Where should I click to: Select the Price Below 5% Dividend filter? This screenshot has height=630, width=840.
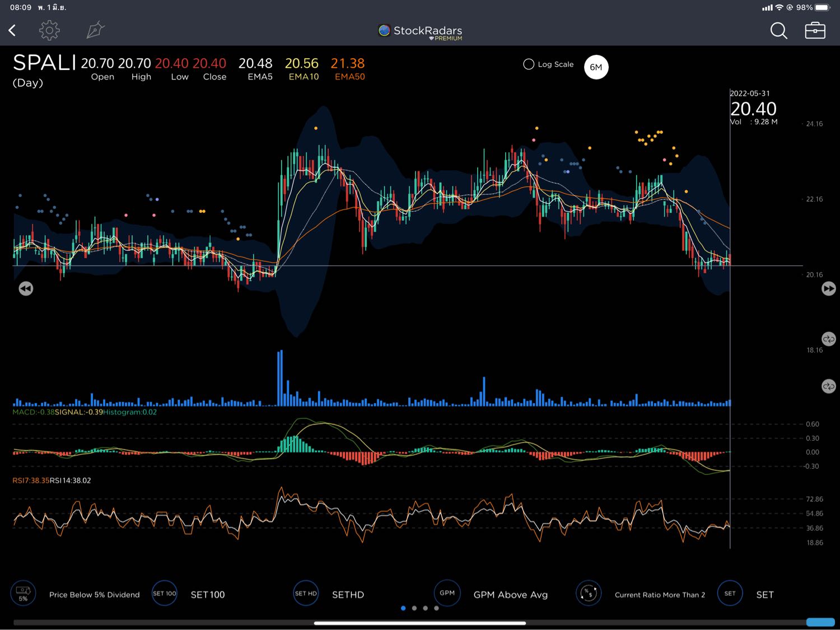(x=94, y=595)
